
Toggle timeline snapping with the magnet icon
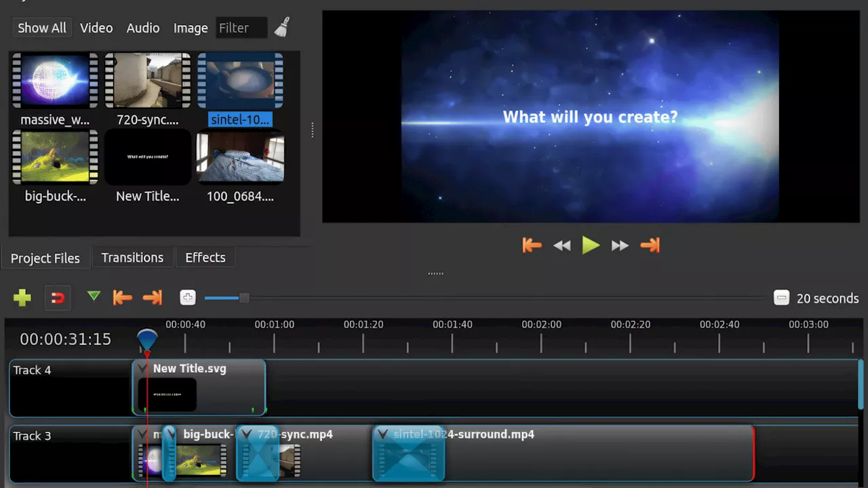coord(58,298)
